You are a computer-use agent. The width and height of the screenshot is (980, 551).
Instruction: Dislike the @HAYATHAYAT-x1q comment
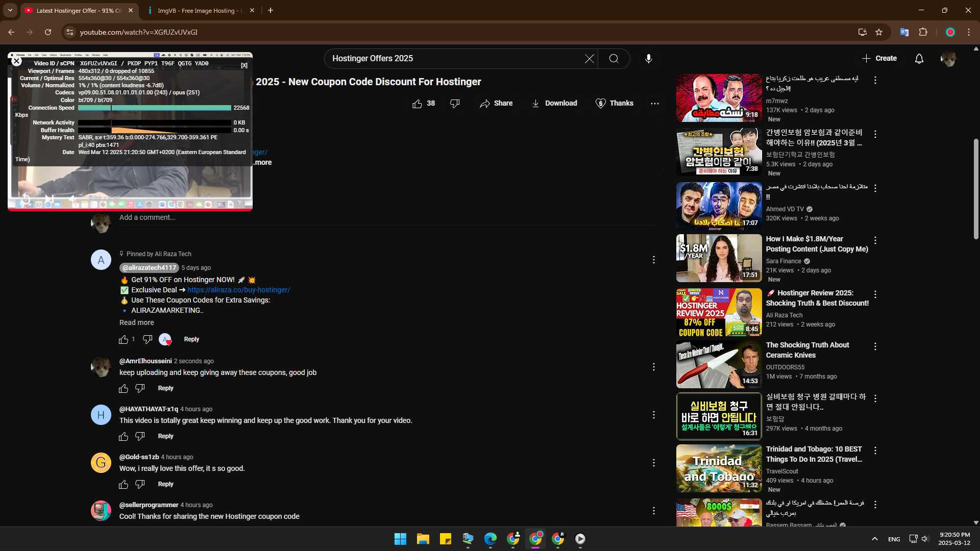tap(140, 437)
